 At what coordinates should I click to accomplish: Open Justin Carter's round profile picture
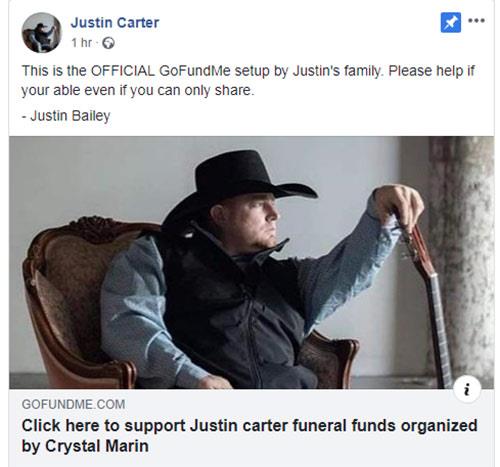click(41, 32)
